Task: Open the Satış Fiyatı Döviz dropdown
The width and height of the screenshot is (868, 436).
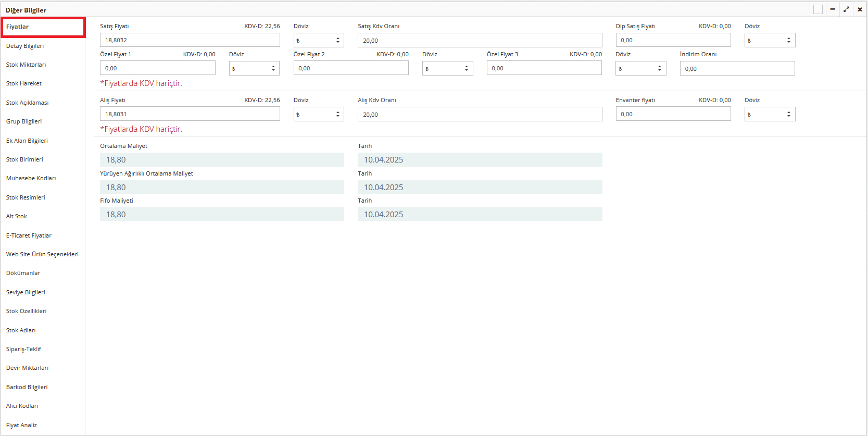Action: tap(318, 41)
